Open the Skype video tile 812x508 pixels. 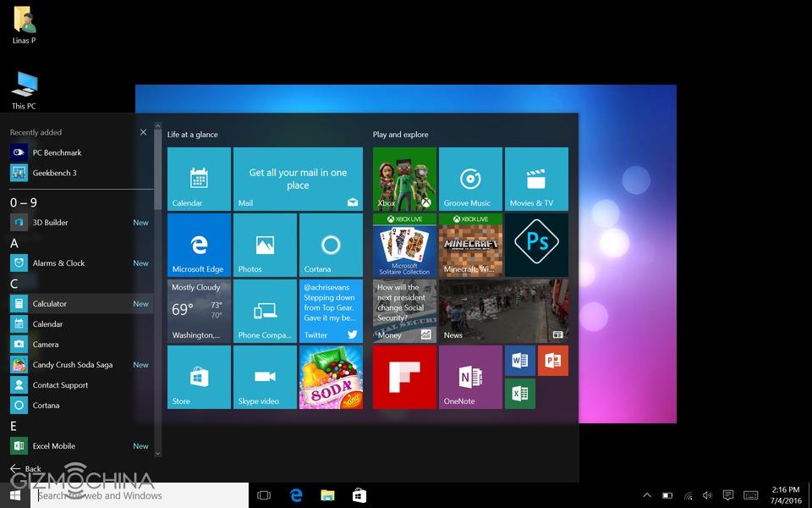tap(265, 377)
